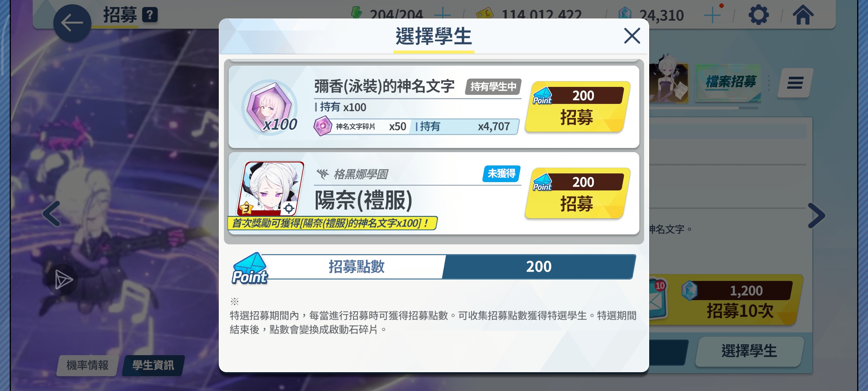Recruit 彌香(泳裝) elephs for 200 points
Viewport: 868px width, 391px height.
tap(578, 106)
